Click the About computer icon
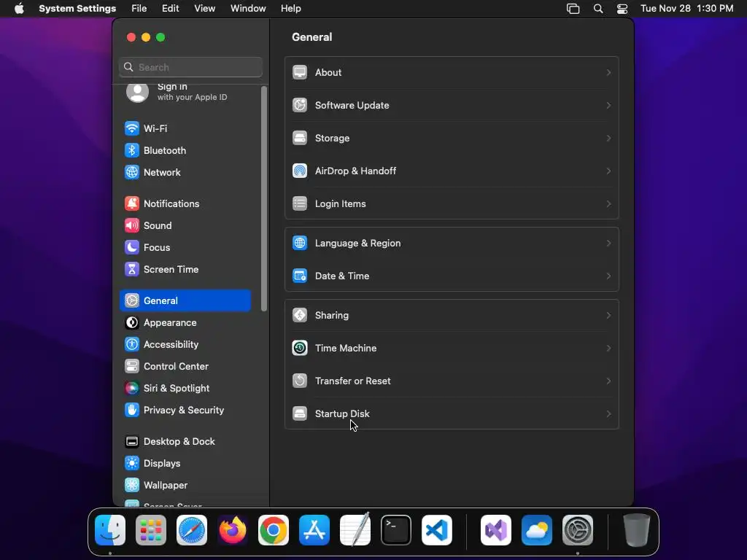The image size is (747, 560). (300, 72)
